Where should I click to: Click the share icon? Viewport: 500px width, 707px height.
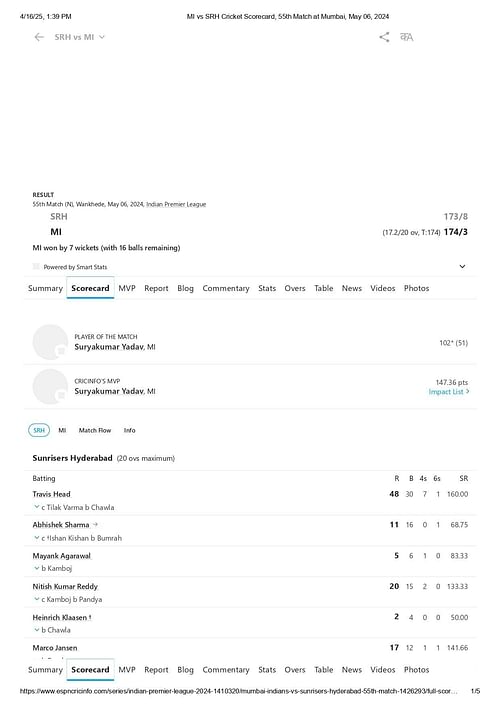[384, 37]
